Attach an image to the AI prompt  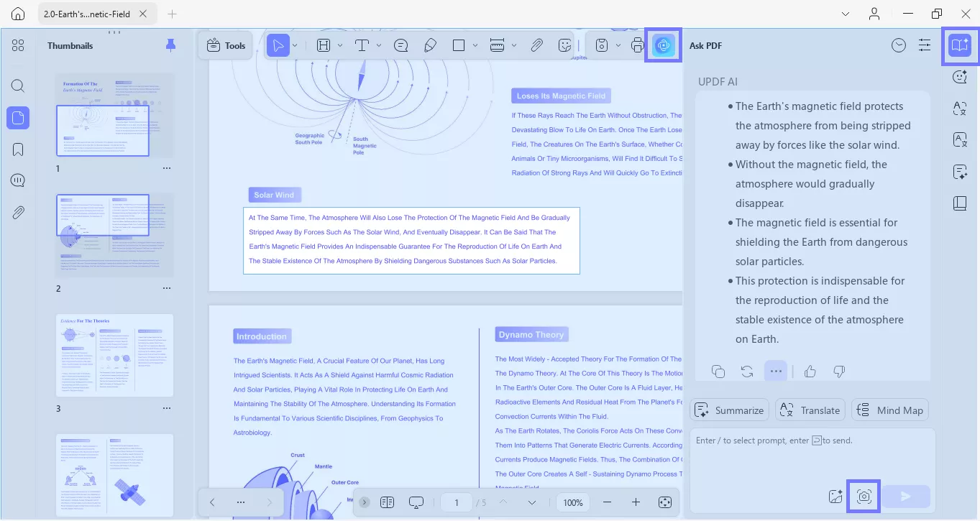point(835,497)
